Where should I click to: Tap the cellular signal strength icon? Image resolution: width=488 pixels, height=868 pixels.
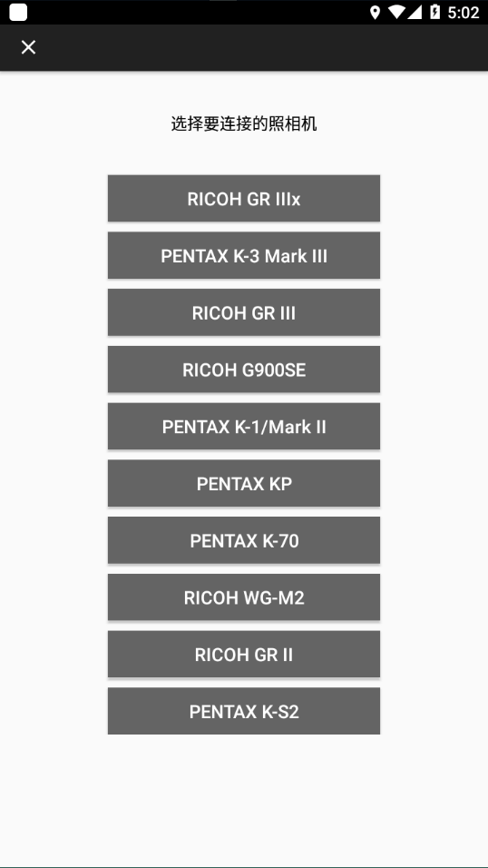click(x=415, y=12)
